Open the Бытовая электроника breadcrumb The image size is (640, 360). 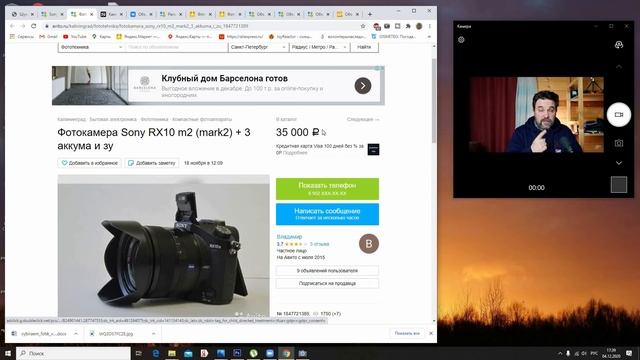click(x=113, y=119)
